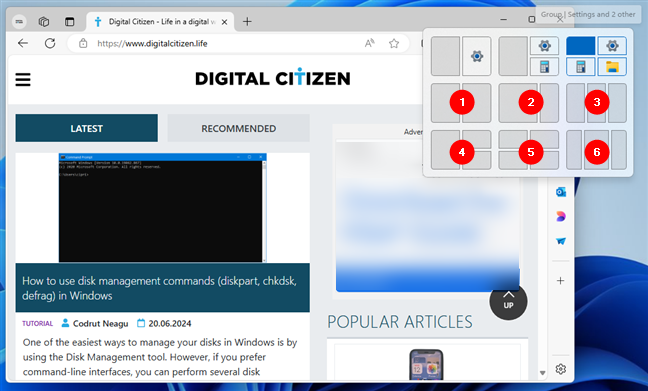The height and width of the screenshot is (391, 648).
Task: Click the Minimize button in the Edge title bar
Action: [503, 19]
